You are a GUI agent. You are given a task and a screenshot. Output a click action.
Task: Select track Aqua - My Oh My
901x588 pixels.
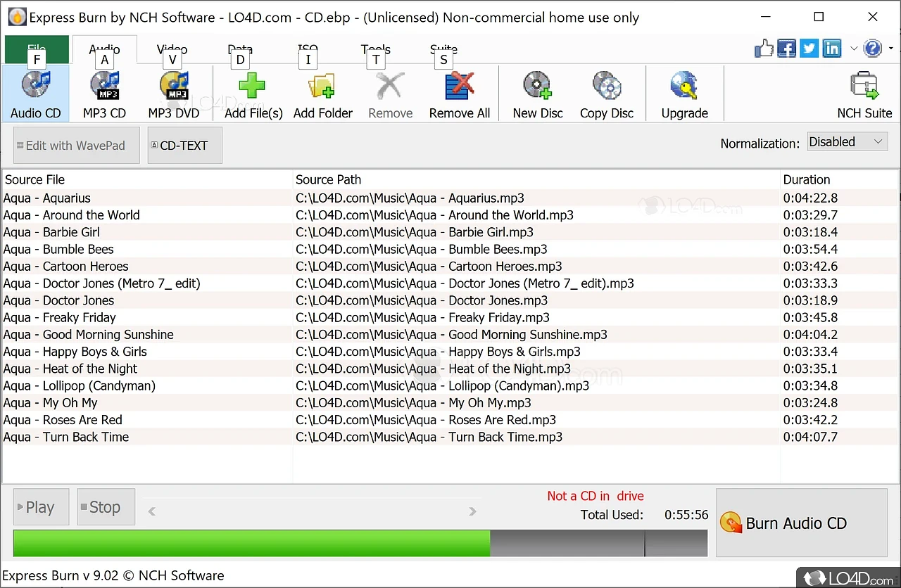tap(50, 403)
